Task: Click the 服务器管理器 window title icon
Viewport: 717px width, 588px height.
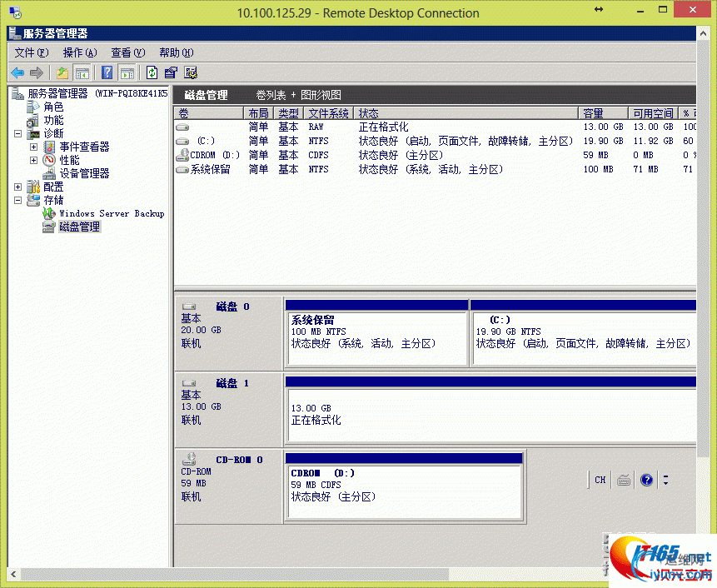Action: pyautogui.click(x=15, y=33)
